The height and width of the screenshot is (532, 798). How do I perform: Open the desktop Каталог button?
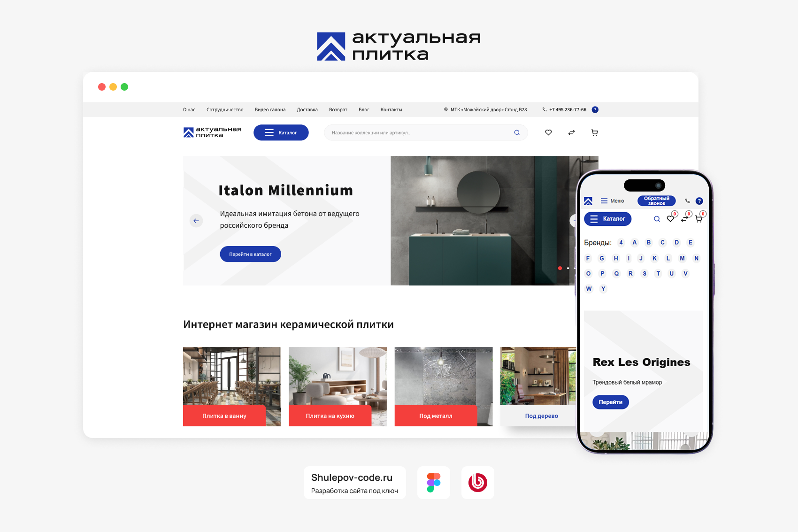281,132
